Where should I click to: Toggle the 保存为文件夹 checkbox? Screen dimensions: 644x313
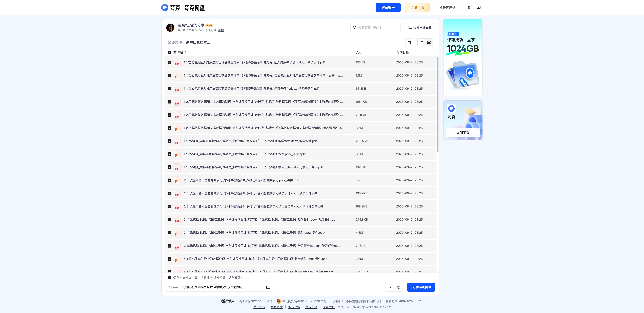tap(170, 278)
